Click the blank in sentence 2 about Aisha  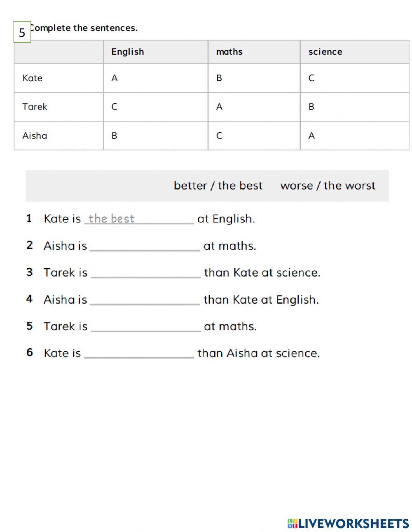coord(145,246)
